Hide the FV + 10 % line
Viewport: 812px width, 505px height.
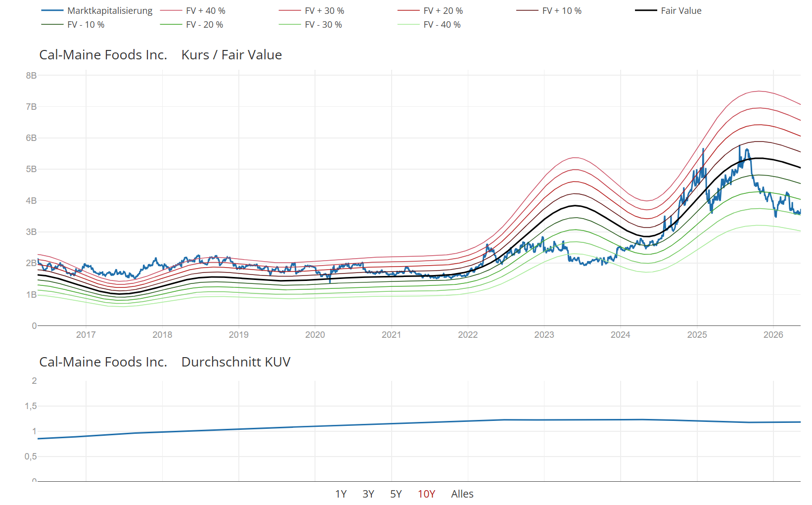[549, 11]
